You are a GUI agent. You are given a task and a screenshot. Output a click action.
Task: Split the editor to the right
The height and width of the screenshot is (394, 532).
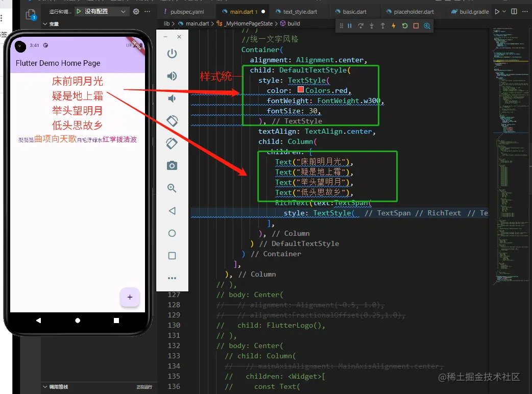[x=514, y=12]
